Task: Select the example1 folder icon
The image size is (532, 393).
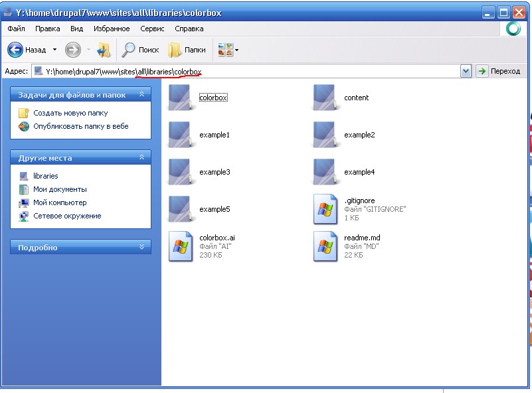Action: (x=180, y=135)
